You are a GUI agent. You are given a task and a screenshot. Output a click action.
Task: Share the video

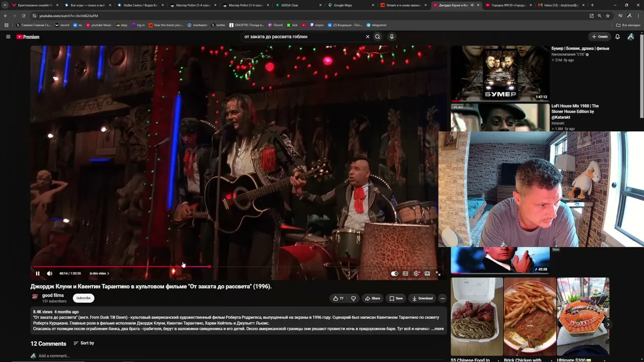coord(373,298)
